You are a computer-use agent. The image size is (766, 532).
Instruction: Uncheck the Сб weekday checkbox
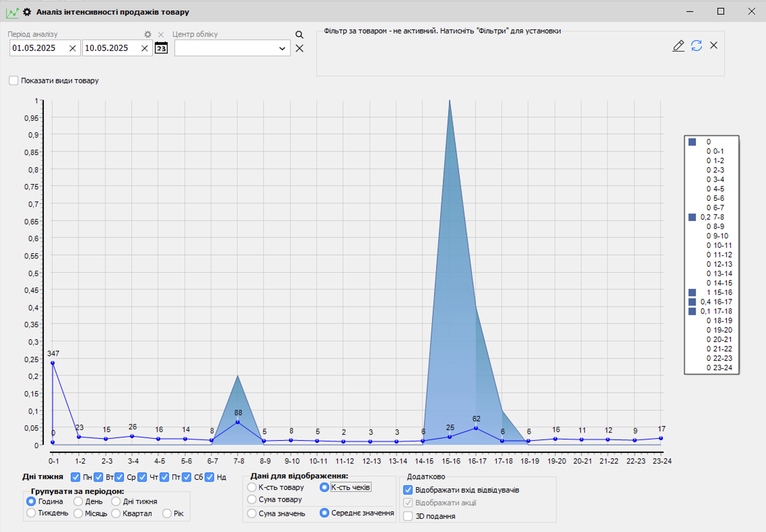187,477
